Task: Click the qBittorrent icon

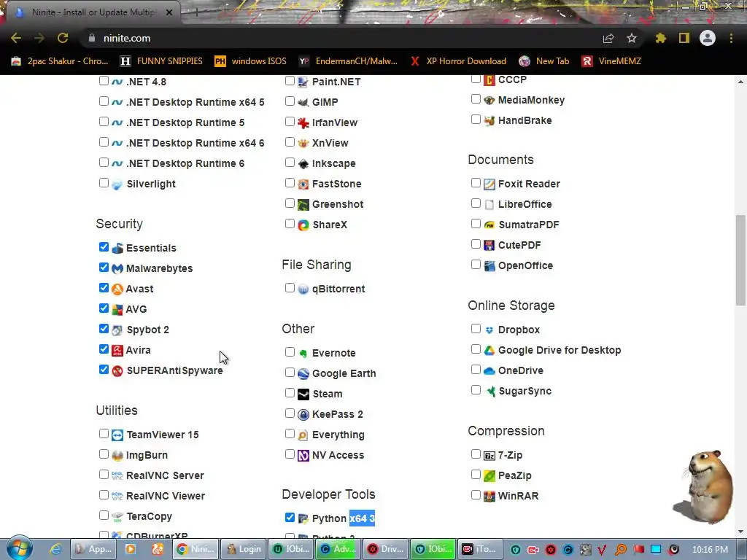Action: (x=303, y=289)
